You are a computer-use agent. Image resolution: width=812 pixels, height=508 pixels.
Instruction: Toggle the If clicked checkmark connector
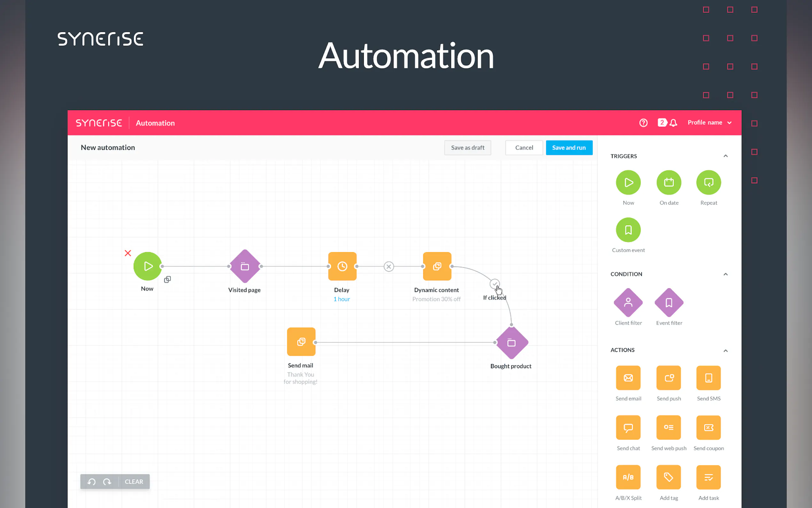494,284
